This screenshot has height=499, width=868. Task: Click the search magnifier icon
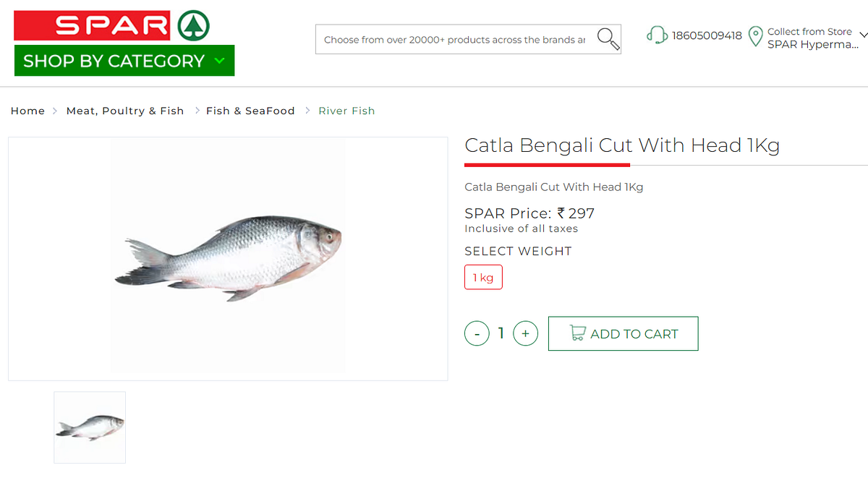point(608,38)
